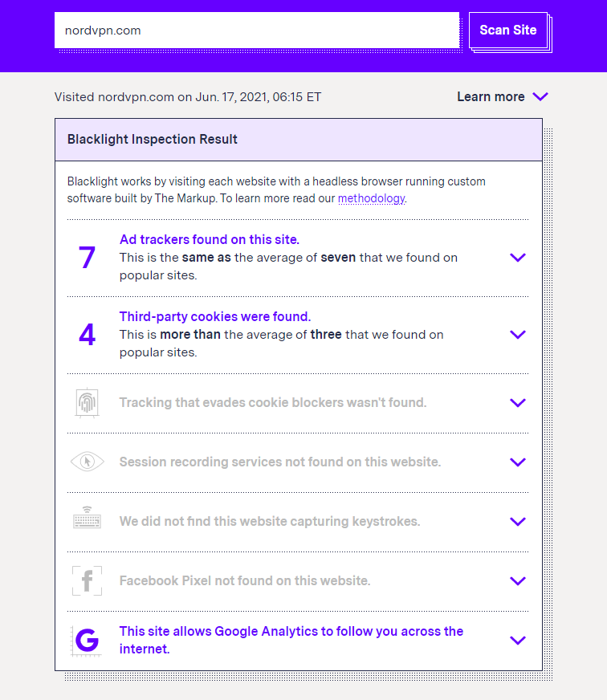Open the Learn more dropdown

point(502,97)
